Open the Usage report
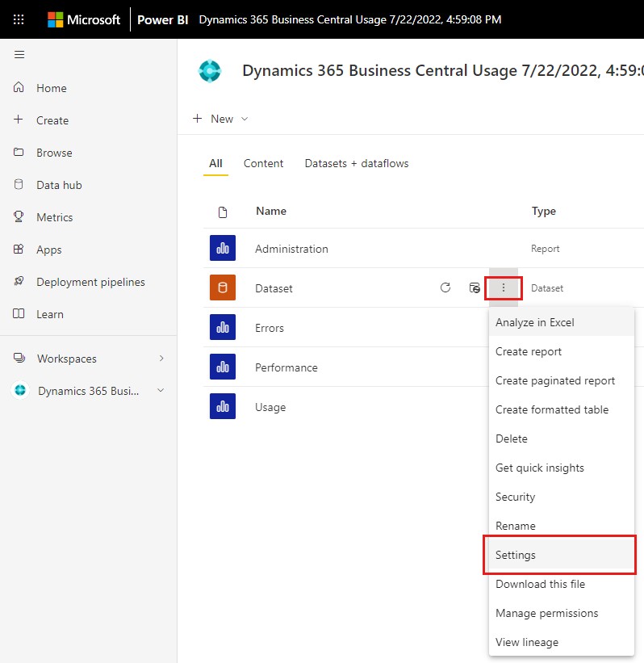Screen dimensions: 644x663 [x=270, y=407]
